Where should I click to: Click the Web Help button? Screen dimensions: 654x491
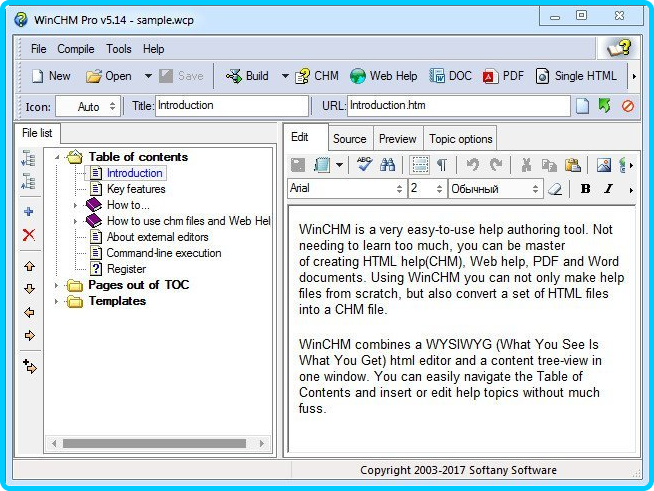click(383, 76)
